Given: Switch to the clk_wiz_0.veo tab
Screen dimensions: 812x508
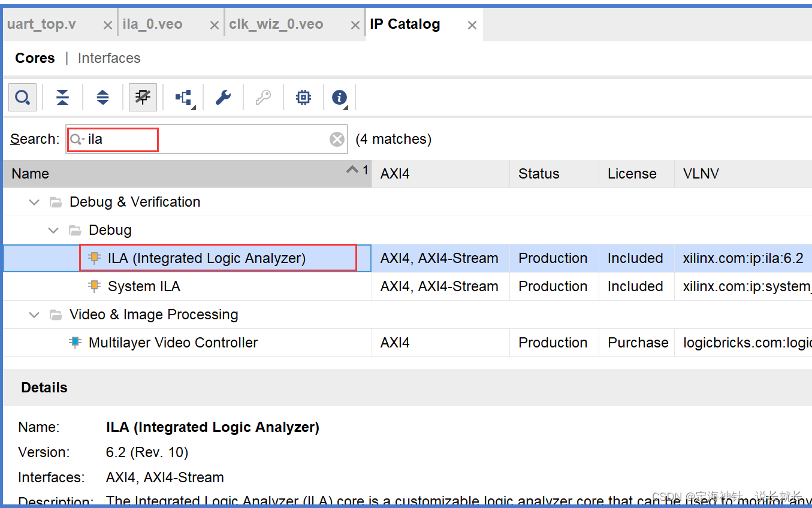Looking at the screenshot, I should [276, 25].
